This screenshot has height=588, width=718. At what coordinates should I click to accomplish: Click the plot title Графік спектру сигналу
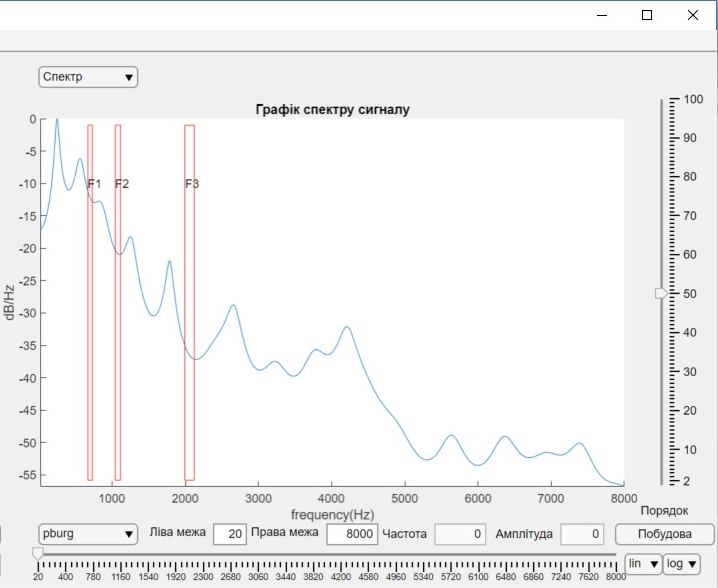tap(333, 110)
